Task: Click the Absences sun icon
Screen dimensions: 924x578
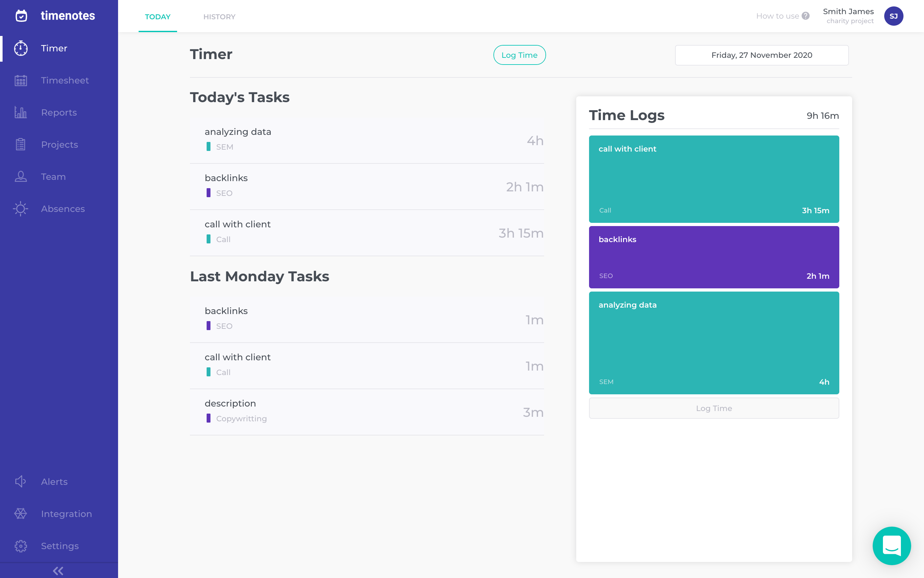Action: click(x=21, y=209)
